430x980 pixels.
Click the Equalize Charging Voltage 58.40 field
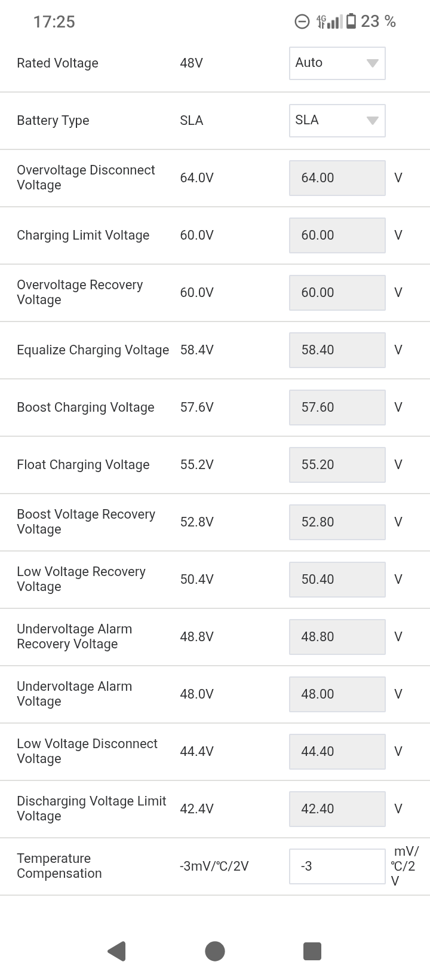[337, 350]
